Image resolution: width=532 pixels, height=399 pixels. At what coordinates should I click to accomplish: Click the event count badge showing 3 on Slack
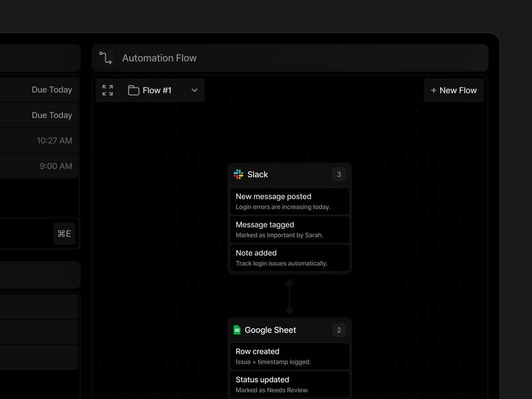point(338,174)
